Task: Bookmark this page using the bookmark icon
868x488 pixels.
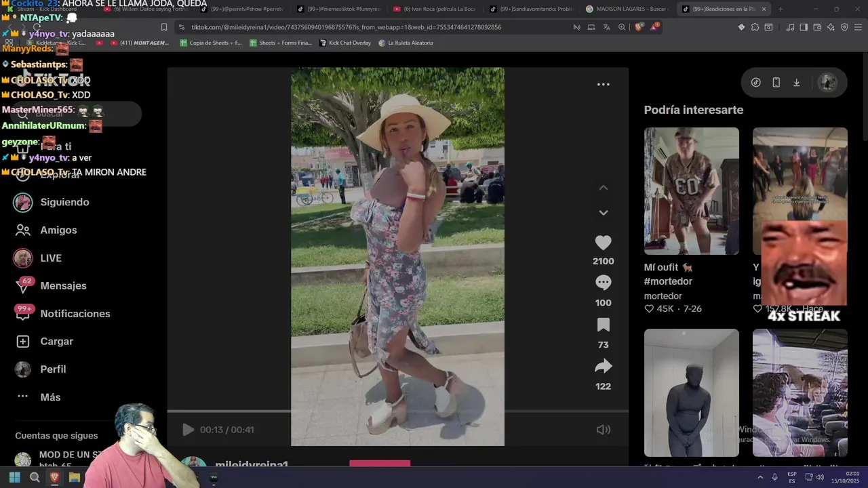Action: tap(163, 27)
